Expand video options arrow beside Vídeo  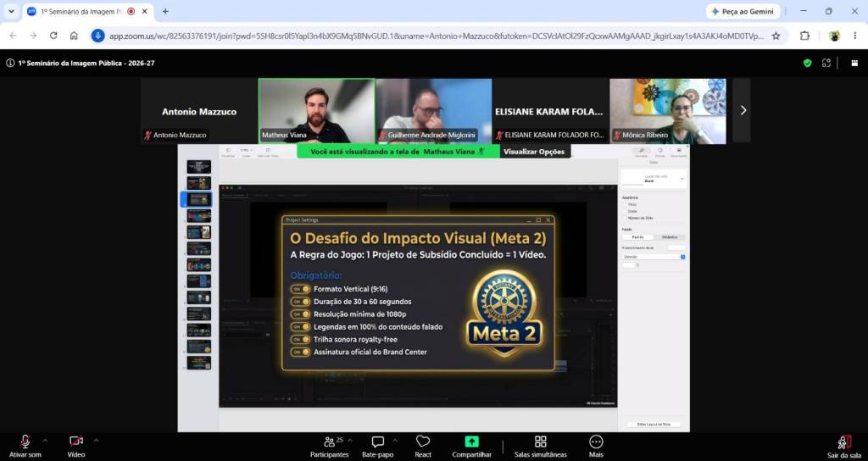tap(96, 441)
